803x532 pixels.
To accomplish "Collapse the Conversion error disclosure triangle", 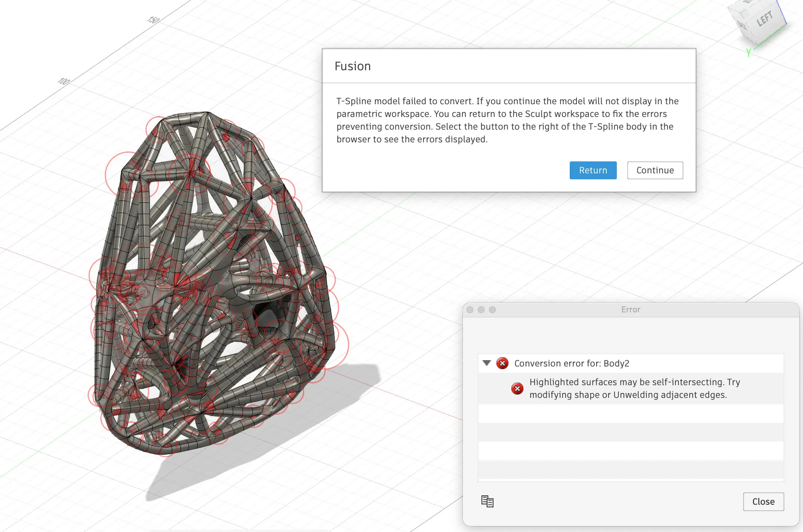I will 486,363.
